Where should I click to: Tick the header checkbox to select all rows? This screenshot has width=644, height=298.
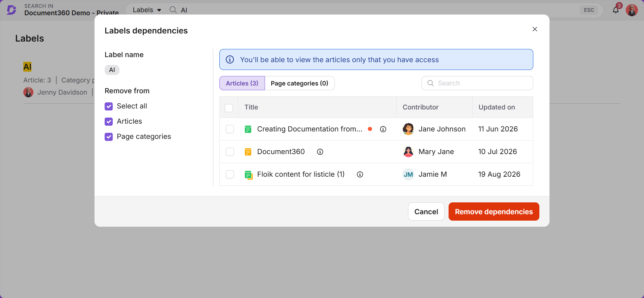click(x=229, y=108)
